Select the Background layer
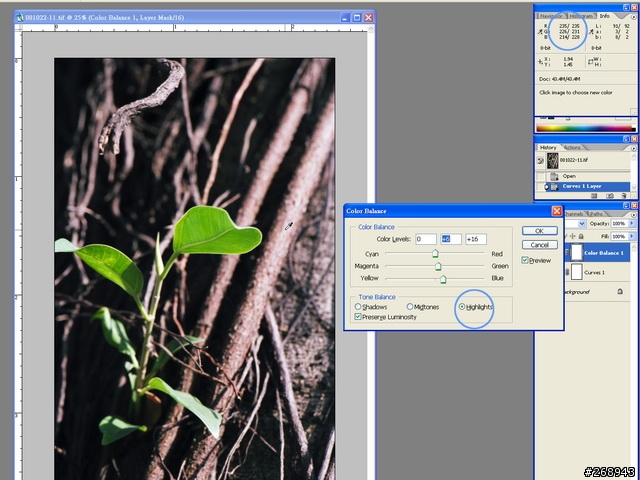This screenshot has height=480, width=640. [598, 292]
